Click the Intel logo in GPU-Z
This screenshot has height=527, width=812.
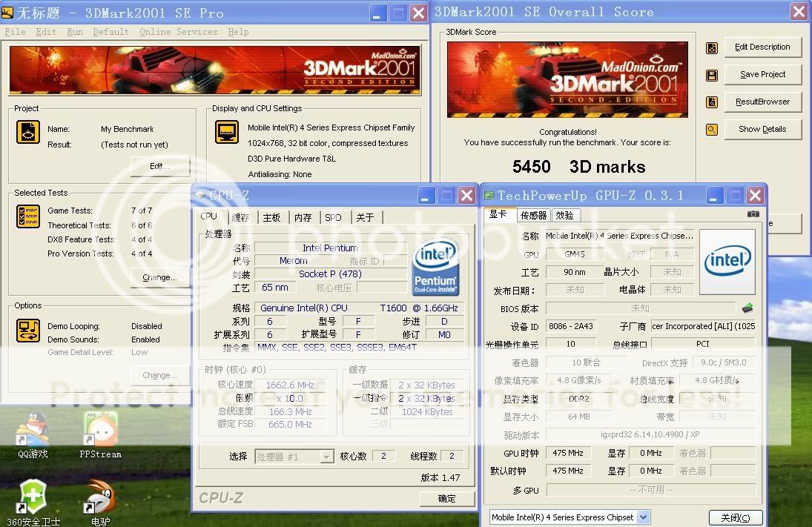[727, 262]
